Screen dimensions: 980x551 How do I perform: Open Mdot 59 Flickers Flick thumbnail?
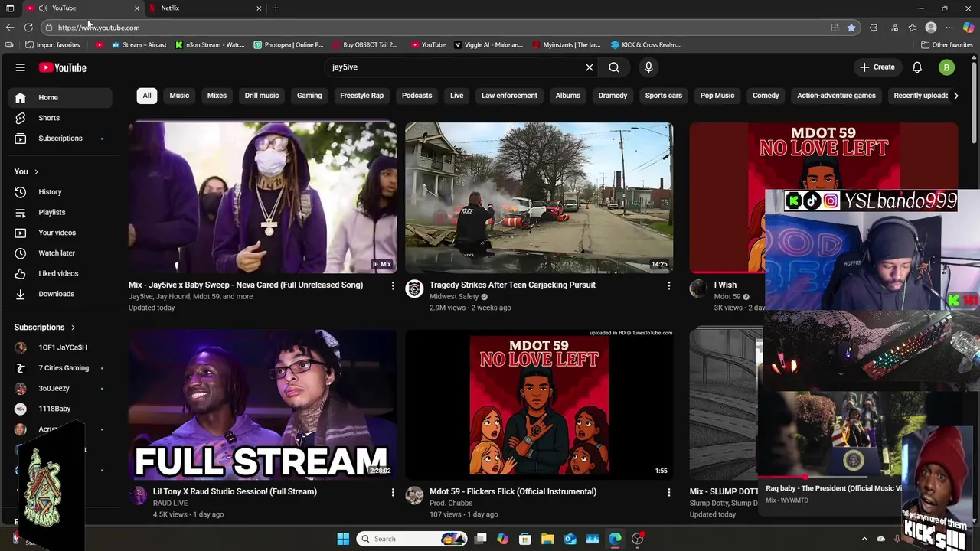pyautogui.click(x=539, y=405)
